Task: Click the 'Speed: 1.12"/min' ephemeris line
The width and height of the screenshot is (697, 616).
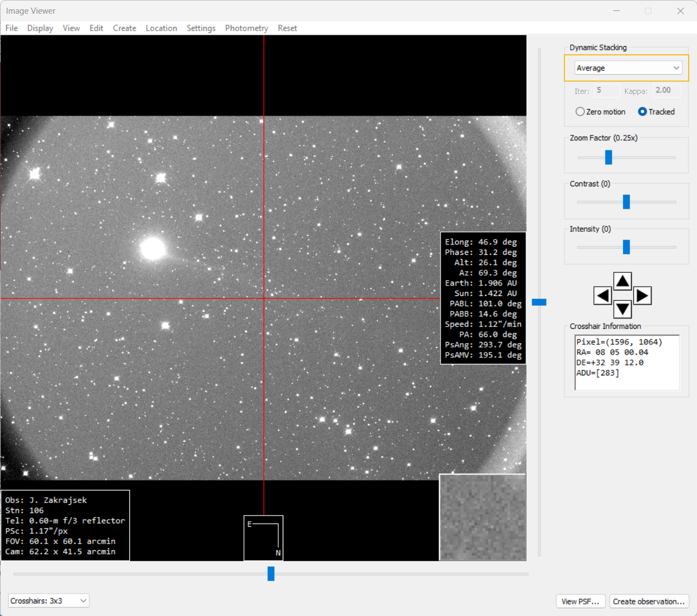Action: coord(483,324)
